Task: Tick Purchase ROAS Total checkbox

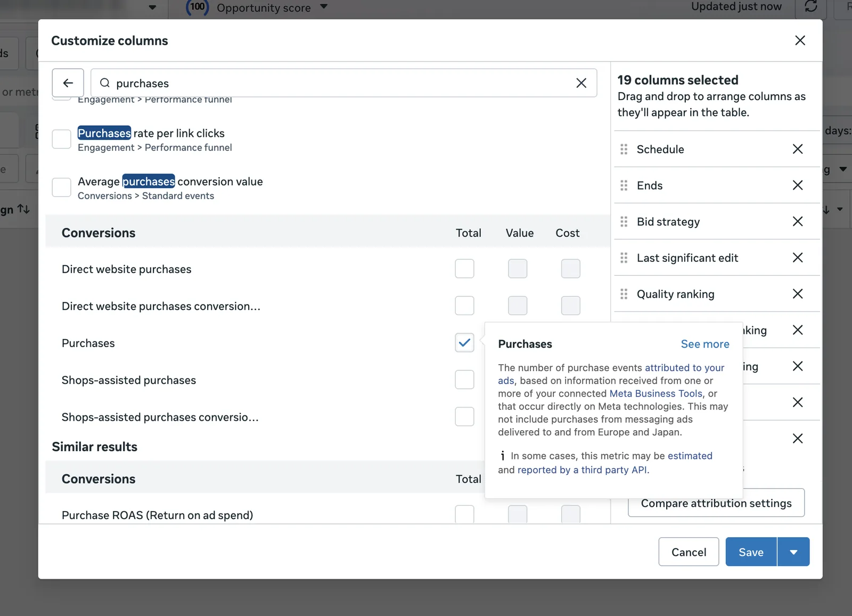Action: [x=464, y=514]
